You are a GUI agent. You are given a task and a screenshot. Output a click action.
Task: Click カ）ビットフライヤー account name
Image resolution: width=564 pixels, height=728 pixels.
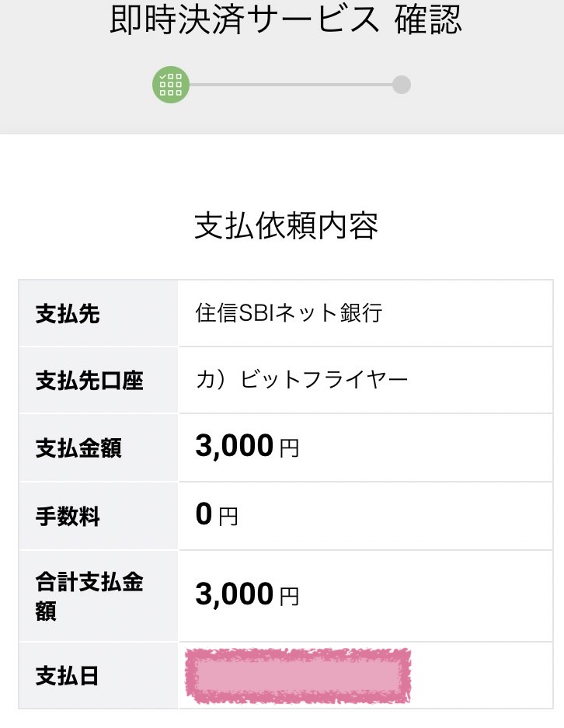[x=301, y=380]
